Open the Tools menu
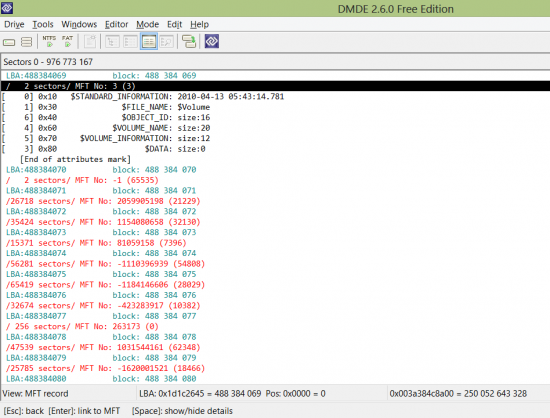 (x=43, y=25)
